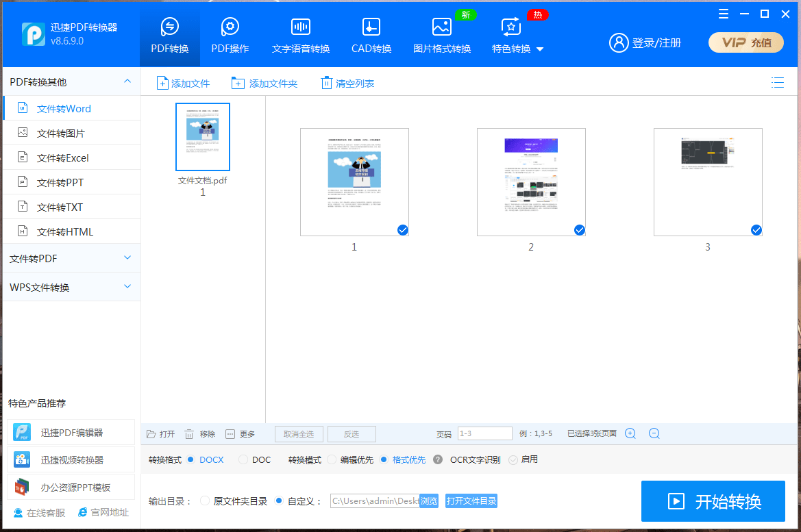Select 文件转Word in sidebar
This screenshot has width=801, height=532.
pyautogui.click(x=71, y=108)
